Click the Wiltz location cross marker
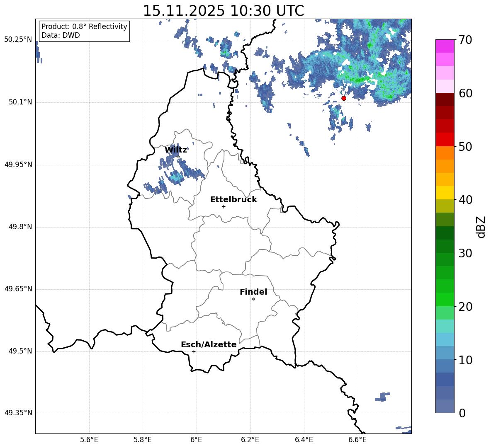 click(x=178, y=157)
